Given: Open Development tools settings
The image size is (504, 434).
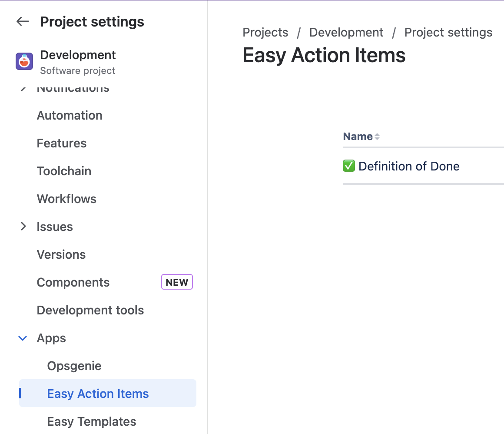Looking at the screenshot, I should point(90,310).
